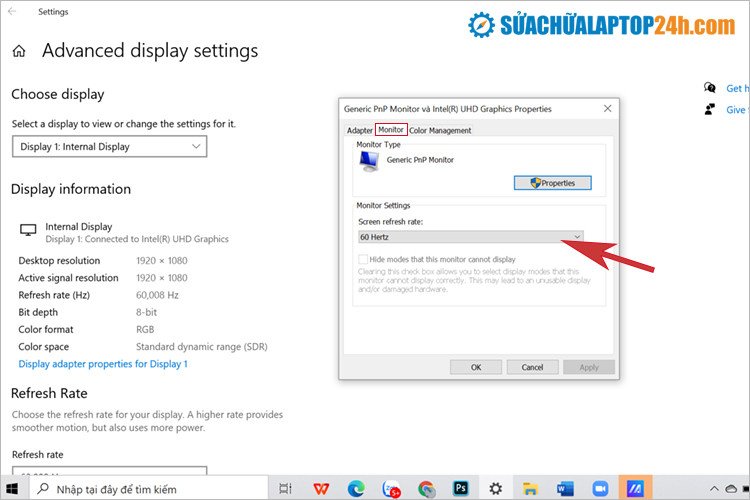Open the Give feedback link
Viewport: 750px width, 500px height.
pyautogui.click(x=737, y=110)
